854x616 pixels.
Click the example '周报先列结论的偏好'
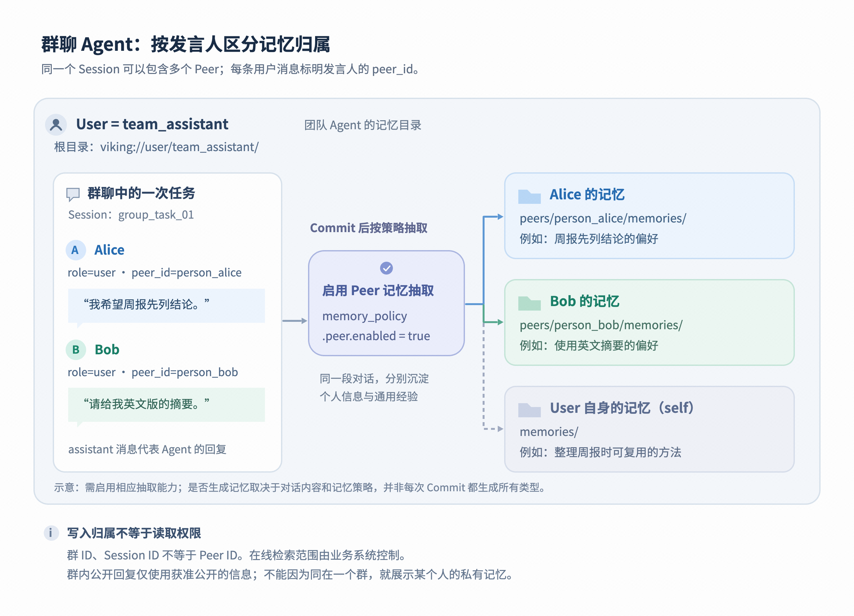606,239
